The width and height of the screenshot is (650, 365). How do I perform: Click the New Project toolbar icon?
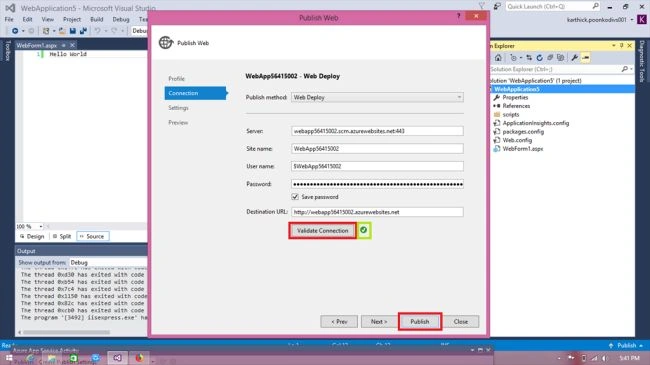click(x=46, y=31)
